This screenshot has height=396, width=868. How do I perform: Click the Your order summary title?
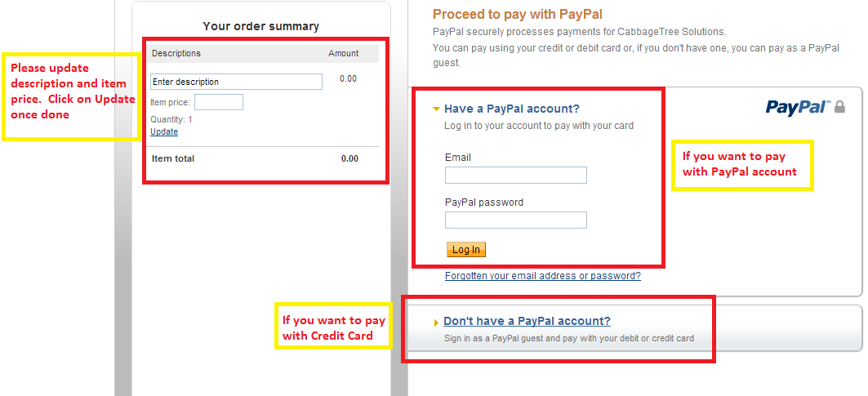[260, 26]
